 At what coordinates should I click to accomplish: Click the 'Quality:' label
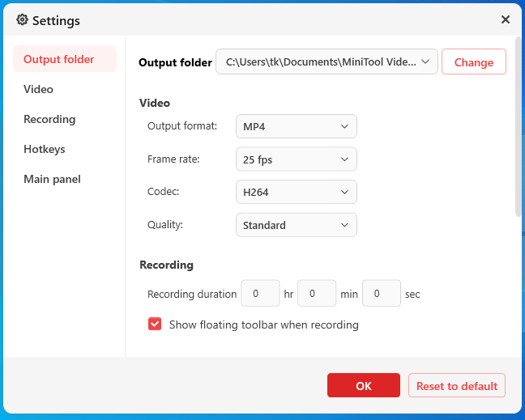point(165,225)
